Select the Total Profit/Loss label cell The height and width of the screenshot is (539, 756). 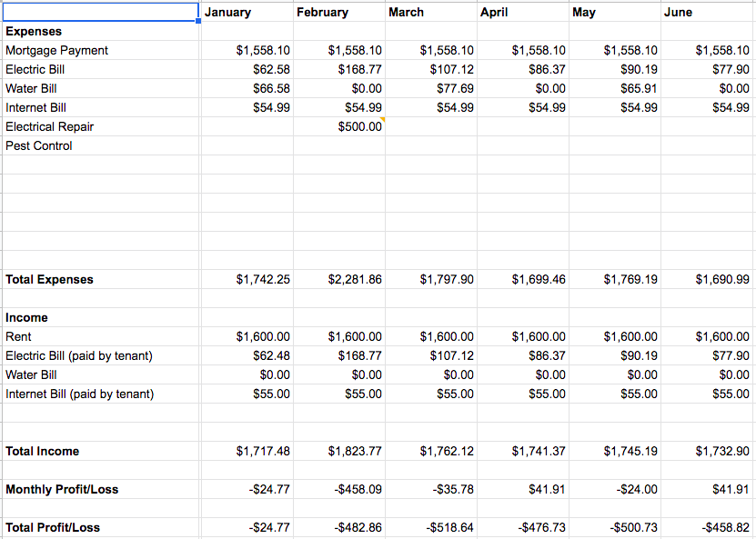pos(100,527)
